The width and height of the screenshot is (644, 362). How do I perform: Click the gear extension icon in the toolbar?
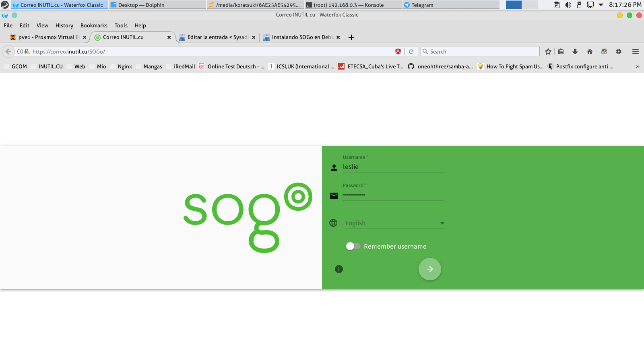(x=619, y=51)
